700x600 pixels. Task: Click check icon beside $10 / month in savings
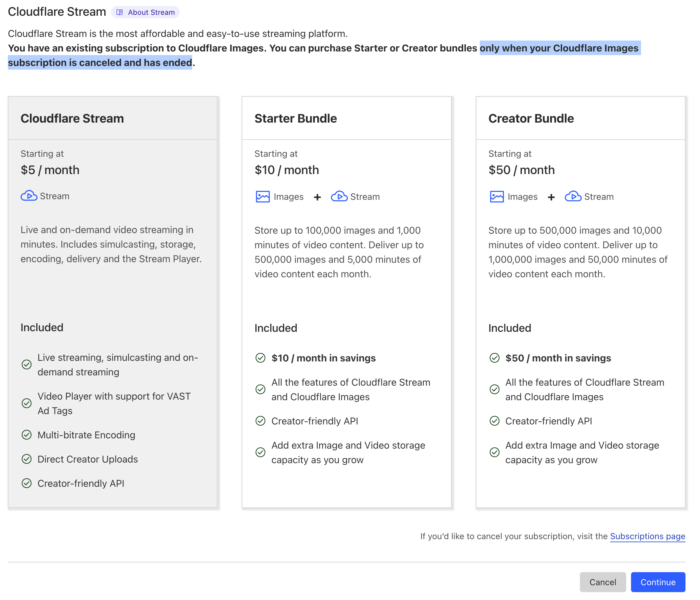coord(260,358)
